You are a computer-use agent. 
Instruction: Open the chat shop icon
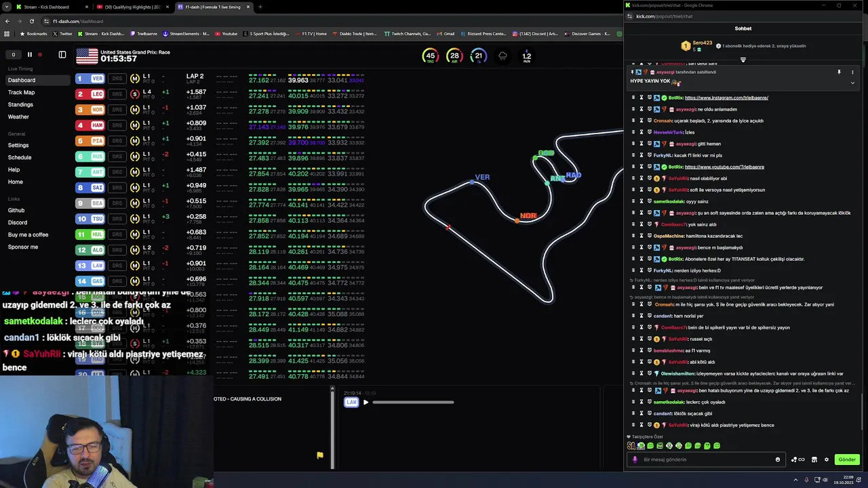click(814, 460)
